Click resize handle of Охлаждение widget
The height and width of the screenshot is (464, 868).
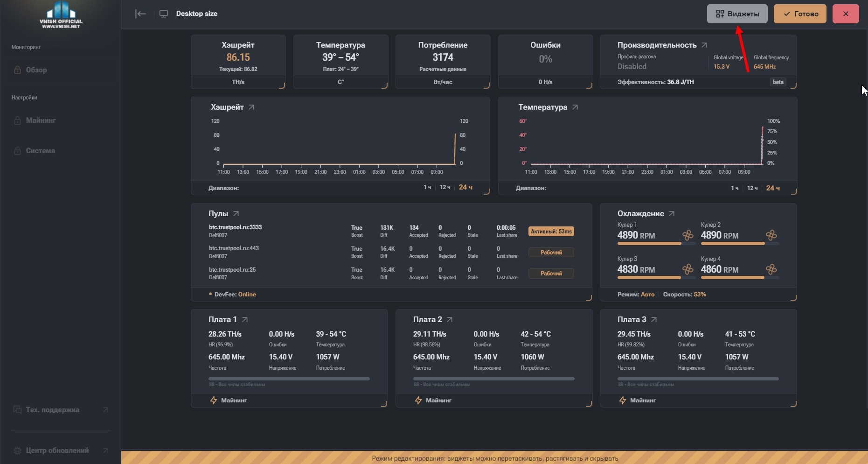tap(793, 298)
